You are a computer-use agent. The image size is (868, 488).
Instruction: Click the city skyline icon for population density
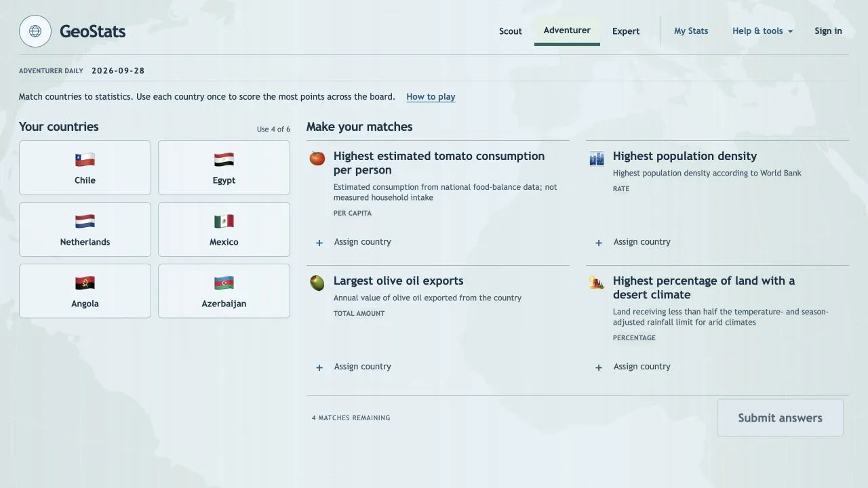[596, 158]
